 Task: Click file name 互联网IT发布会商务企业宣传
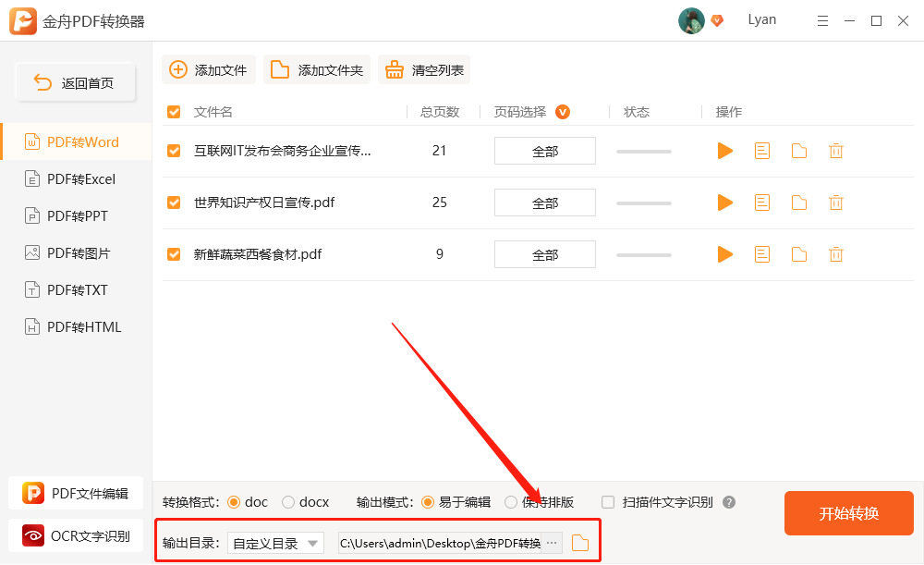[282, 151]
